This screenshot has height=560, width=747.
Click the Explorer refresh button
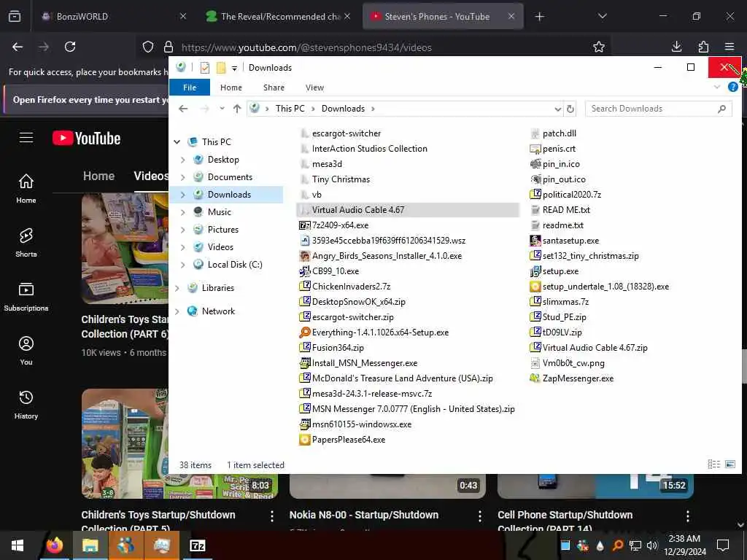(x=570, y=109)
